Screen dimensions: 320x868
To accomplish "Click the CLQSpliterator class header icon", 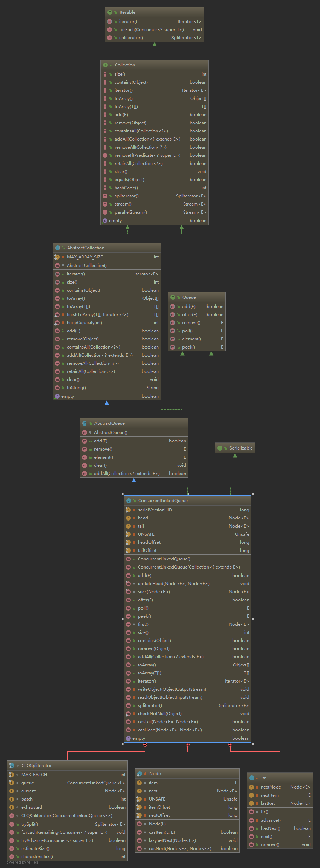I will click(x=12, y=766).
